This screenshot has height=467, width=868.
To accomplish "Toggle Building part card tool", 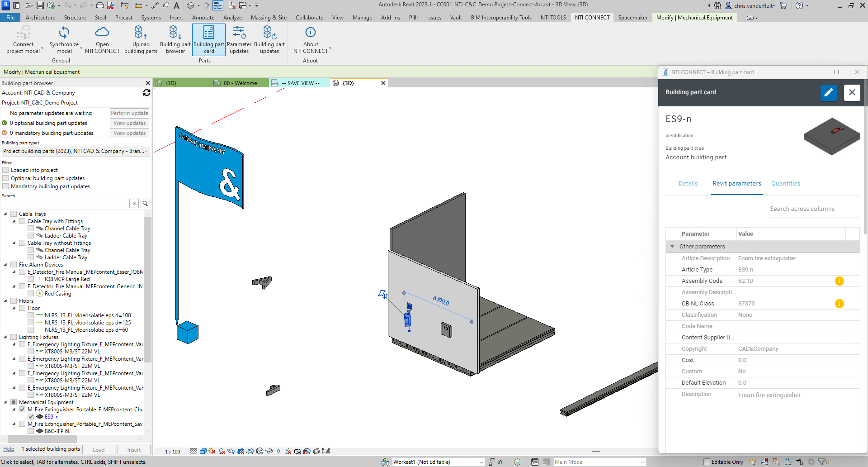I will pos(209,40).
